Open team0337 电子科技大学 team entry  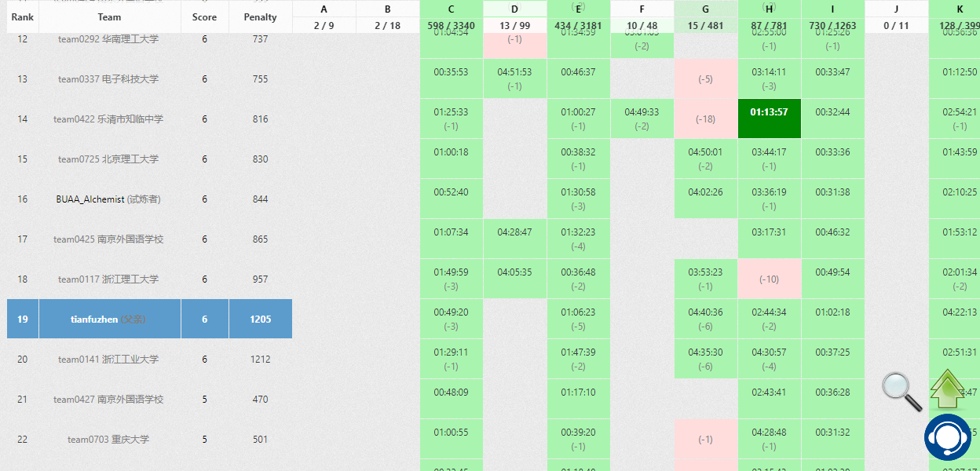(108, 79)
